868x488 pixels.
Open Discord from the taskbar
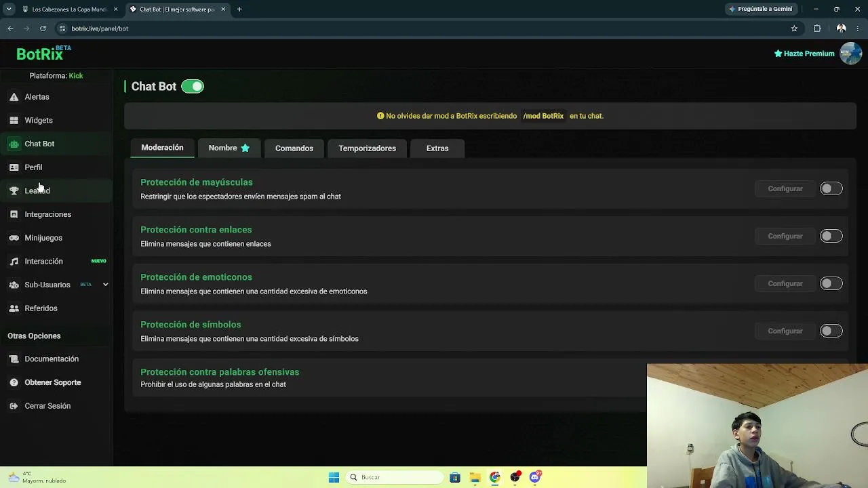(535, 477)
